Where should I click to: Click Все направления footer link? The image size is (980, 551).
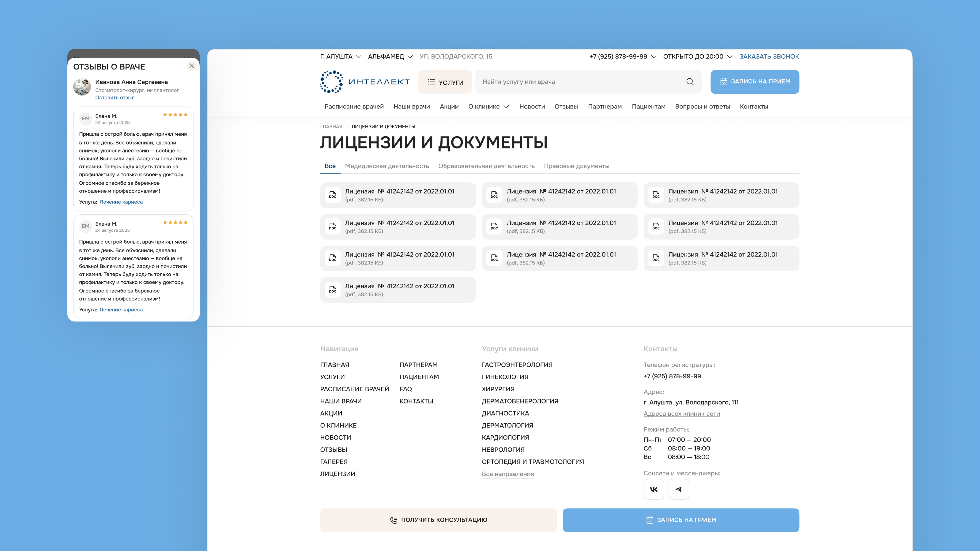tap(507, 474)
